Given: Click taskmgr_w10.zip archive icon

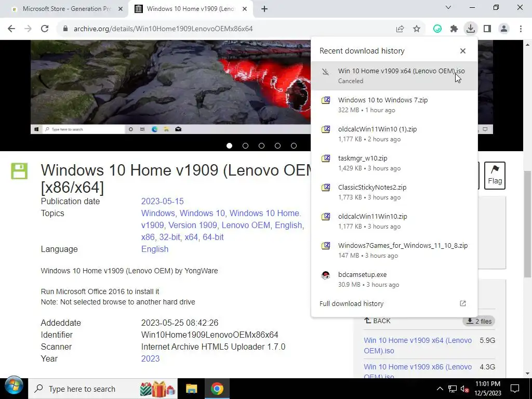Looking at the screenshot, I should [325, 159].
